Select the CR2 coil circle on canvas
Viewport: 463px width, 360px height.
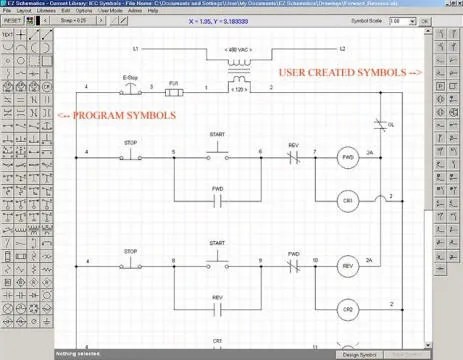point(348,310)
